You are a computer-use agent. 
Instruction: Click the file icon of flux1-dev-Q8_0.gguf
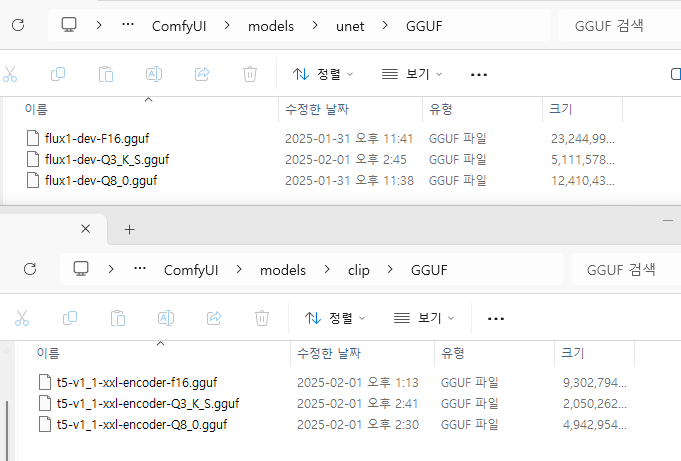coord(33,180)
